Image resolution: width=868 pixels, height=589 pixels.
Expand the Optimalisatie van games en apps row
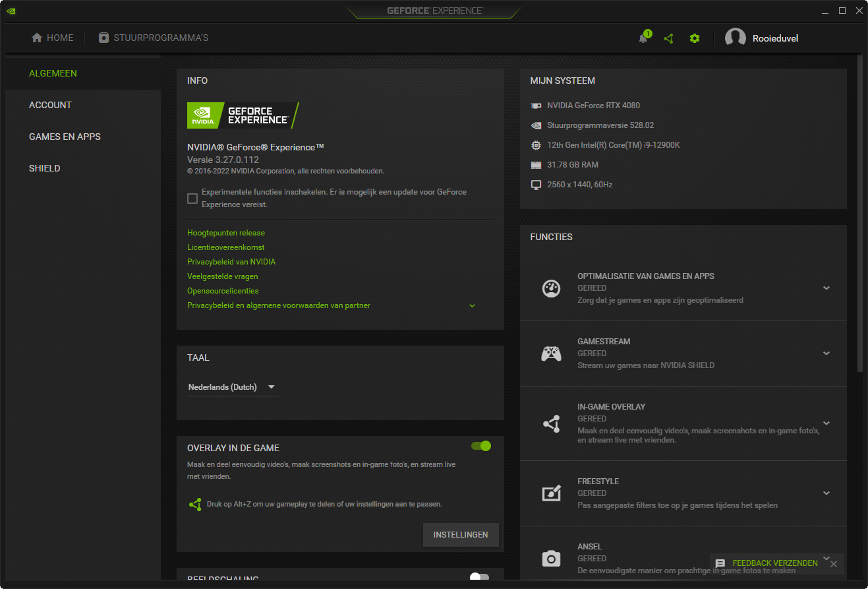683,288
